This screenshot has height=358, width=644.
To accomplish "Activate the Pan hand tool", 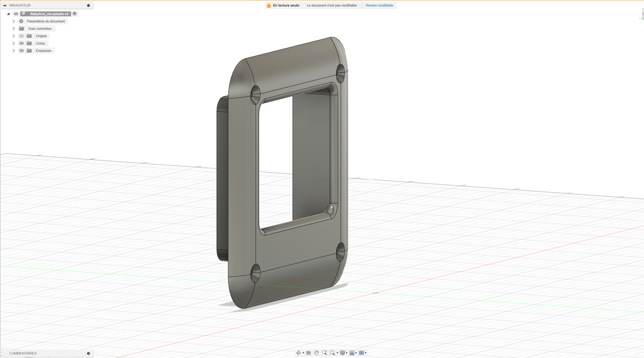I will [x=316, y=353].
